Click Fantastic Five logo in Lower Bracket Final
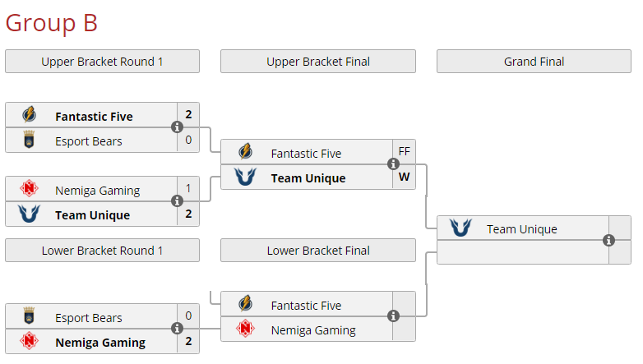The image size is (643, 364). (x=245, y=305)
